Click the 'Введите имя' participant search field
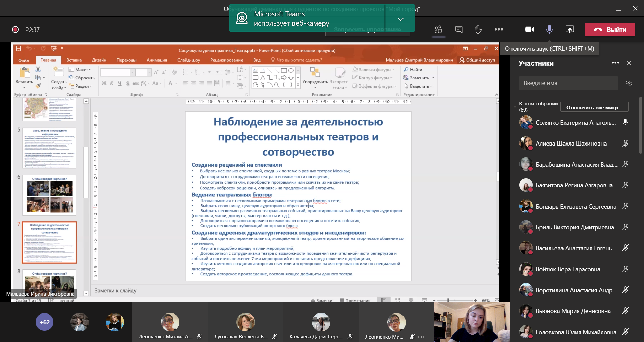The height and width of the screenshot is (342, 644). tap(568, 83)
